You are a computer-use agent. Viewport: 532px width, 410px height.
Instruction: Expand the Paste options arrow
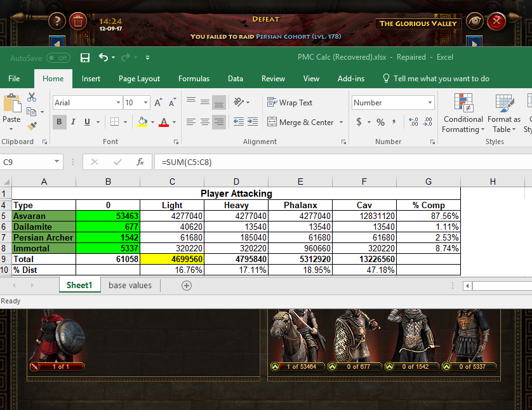click(x=11, y=129)
